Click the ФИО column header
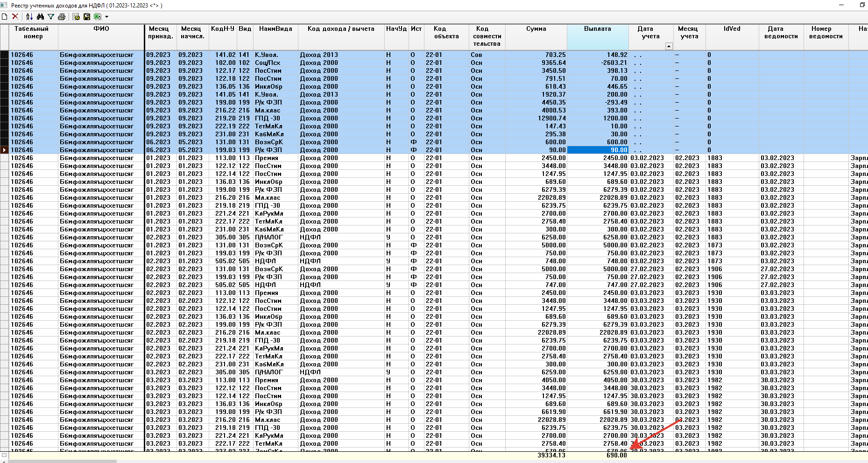The image size is (868, 463). pos(101,37)
